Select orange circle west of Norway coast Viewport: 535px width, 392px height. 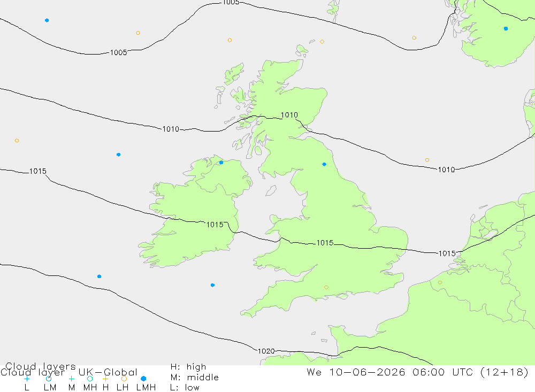414,38
